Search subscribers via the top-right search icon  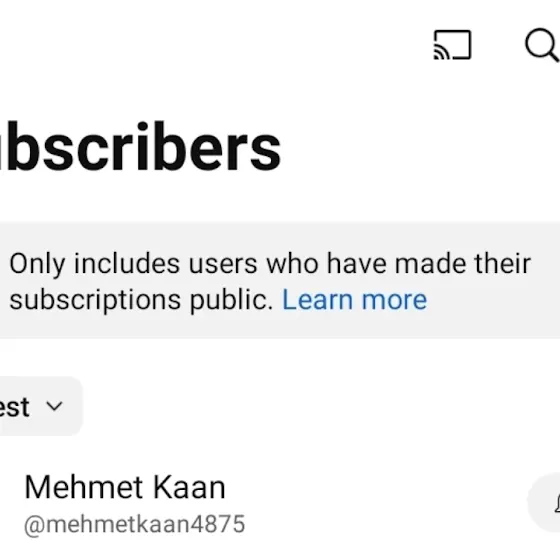pyautogui.click(x=542, y=45)
